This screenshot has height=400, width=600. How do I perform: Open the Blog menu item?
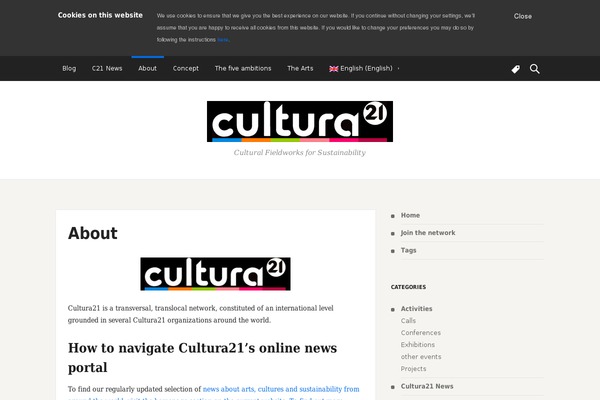click(69, 69)
